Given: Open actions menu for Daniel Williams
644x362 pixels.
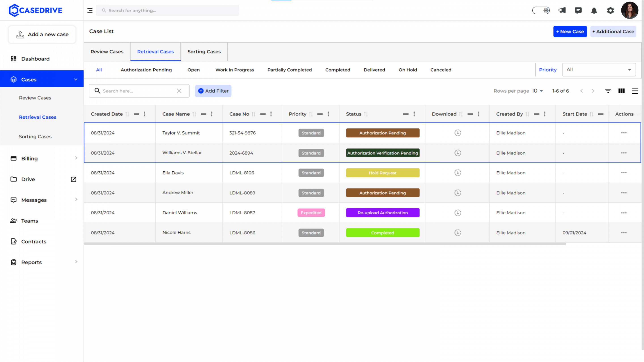Looking at the screenshot, I should click(x=624, y=213).
